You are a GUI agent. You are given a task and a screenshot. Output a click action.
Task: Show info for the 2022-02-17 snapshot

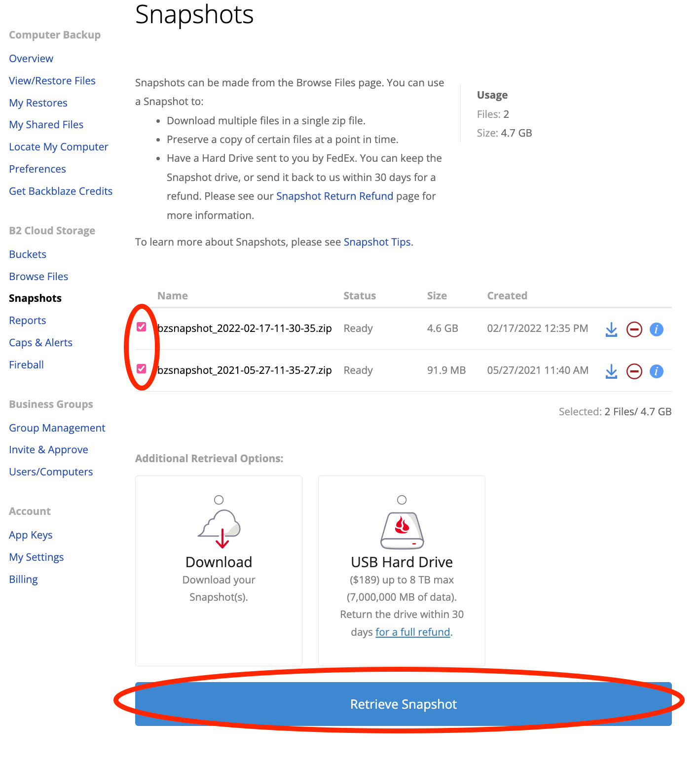[x=657, y=329]
